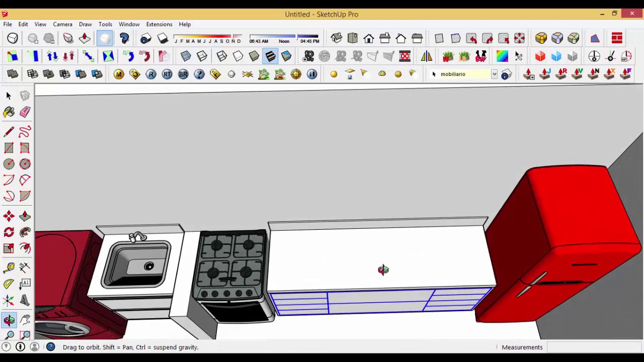Pick the Pie arc tool
Image resolution: width=644 pixels, height=362 pixels.
pyautogui.click(x=25, y=196)
